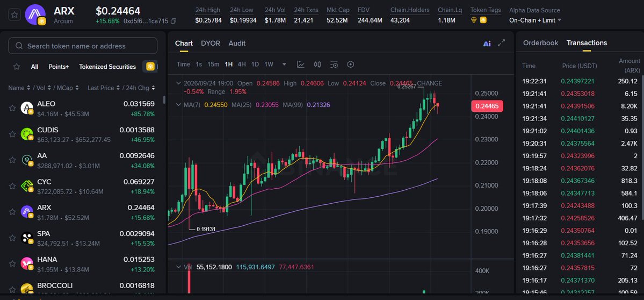Favorite AA with its row star
Viewport: 644px width, 300px height.
click(12, 160)
